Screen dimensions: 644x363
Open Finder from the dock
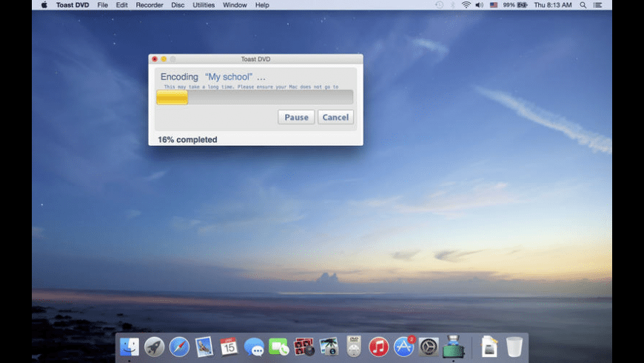tap(130, 347)
